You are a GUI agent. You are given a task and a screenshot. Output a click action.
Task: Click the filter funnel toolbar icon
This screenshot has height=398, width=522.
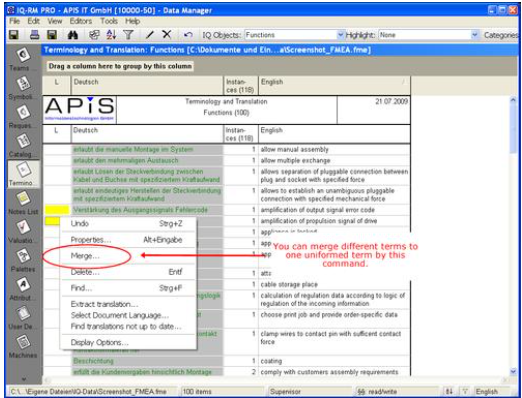tap(128, 35)
